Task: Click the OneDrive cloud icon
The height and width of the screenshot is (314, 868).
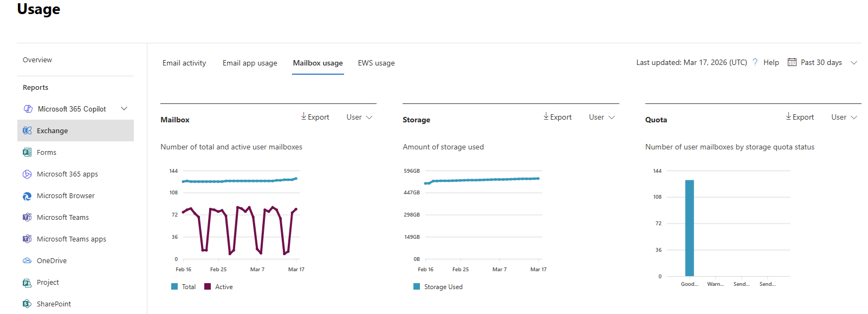Action: [x=27, y=260]
